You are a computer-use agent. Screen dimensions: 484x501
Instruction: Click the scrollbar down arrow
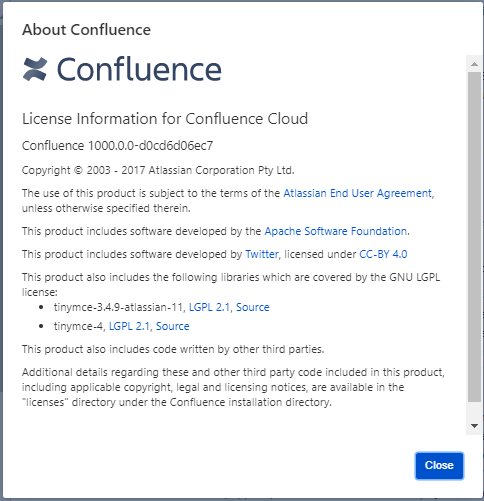[474, 426]
